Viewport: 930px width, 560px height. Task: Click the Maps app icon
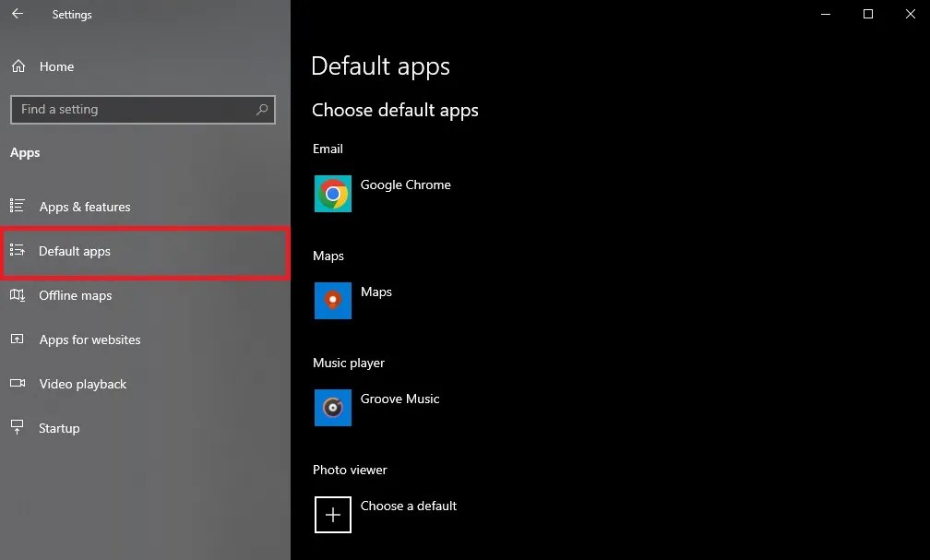point(332,301)
